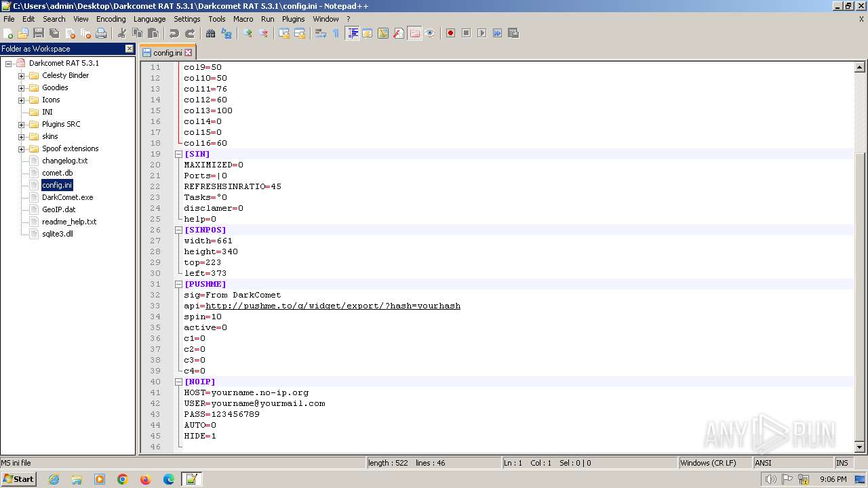The height and width of the screenshot is (488, 868).
Task: Collapse the [NOIP] section fold marker
Action: coord(178,382)
